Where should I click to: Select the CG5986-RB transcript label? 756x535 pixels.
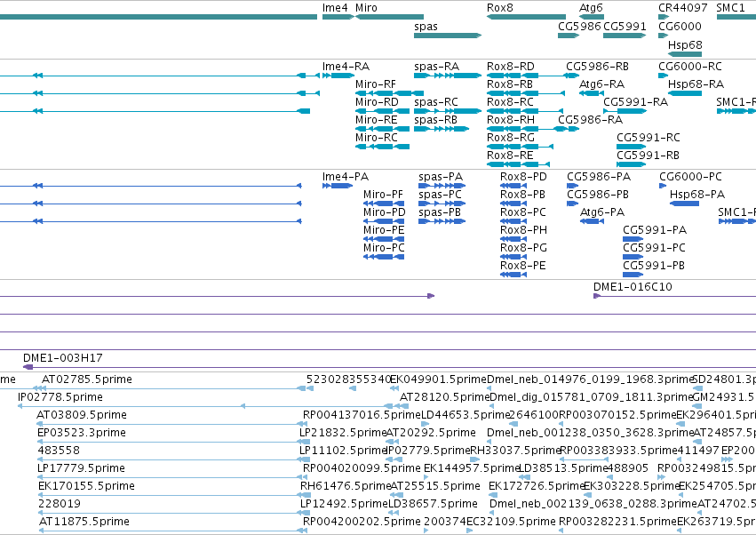click(x=597, y=67)
